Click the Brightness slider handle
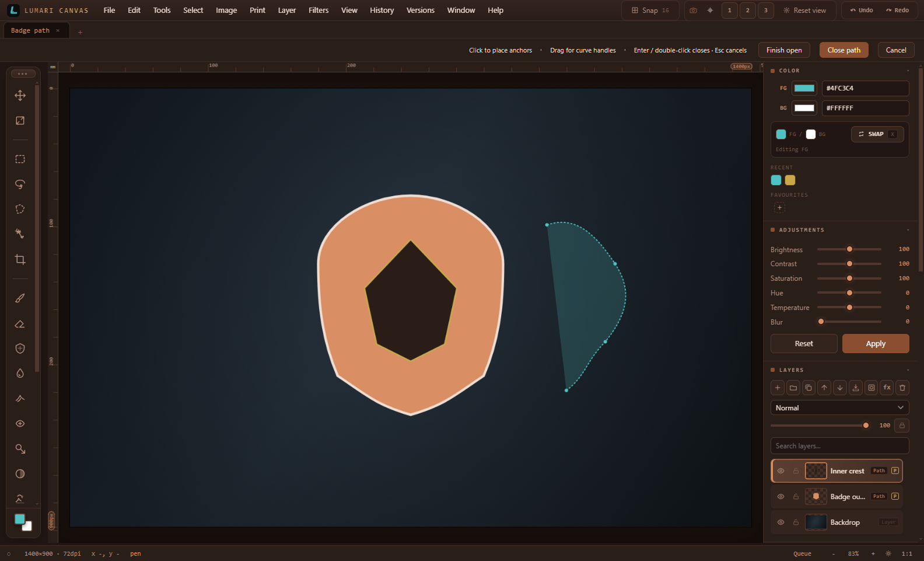This screenshot has width=924, height=561. [849, 249]
